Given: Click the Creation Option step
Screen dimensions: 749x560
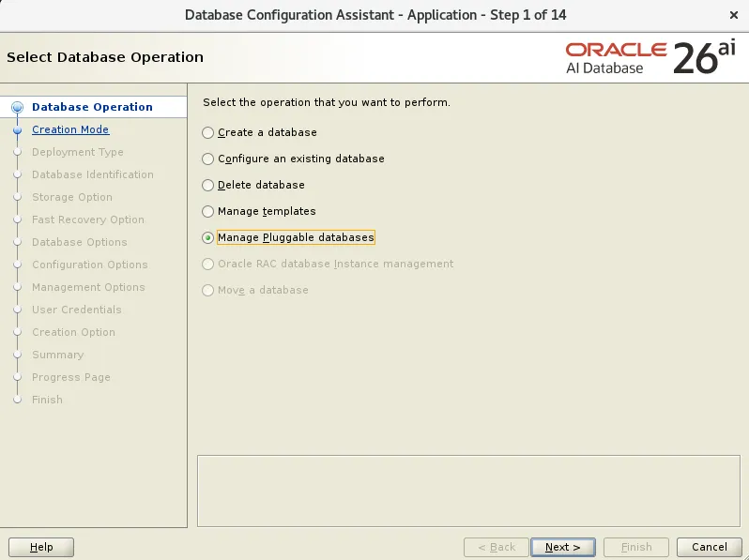Looking at the screenshot, I should [73, 332].
